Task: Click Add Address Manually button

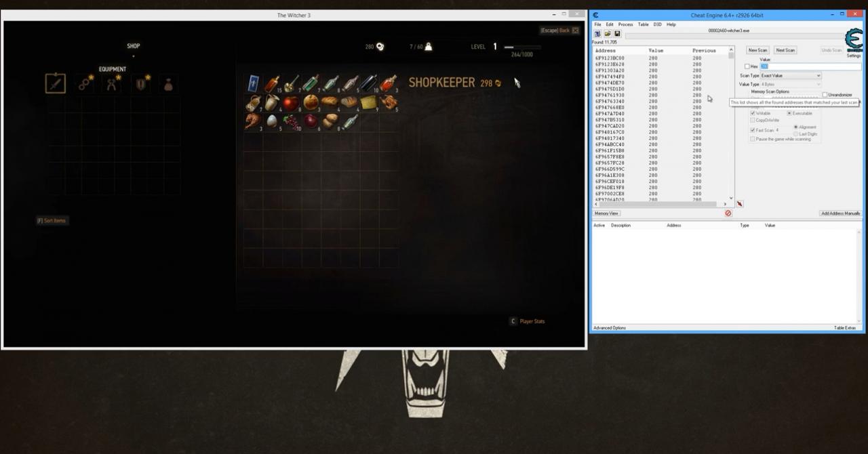Action: pyautogui.click(x=840, y=213)
